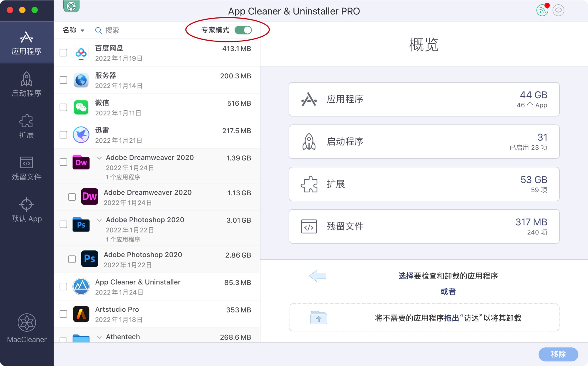Viewport: 588px width, 366px height.
Task: Open the 残留文件 317 MB overview card
Action: [x=424, y=227]
